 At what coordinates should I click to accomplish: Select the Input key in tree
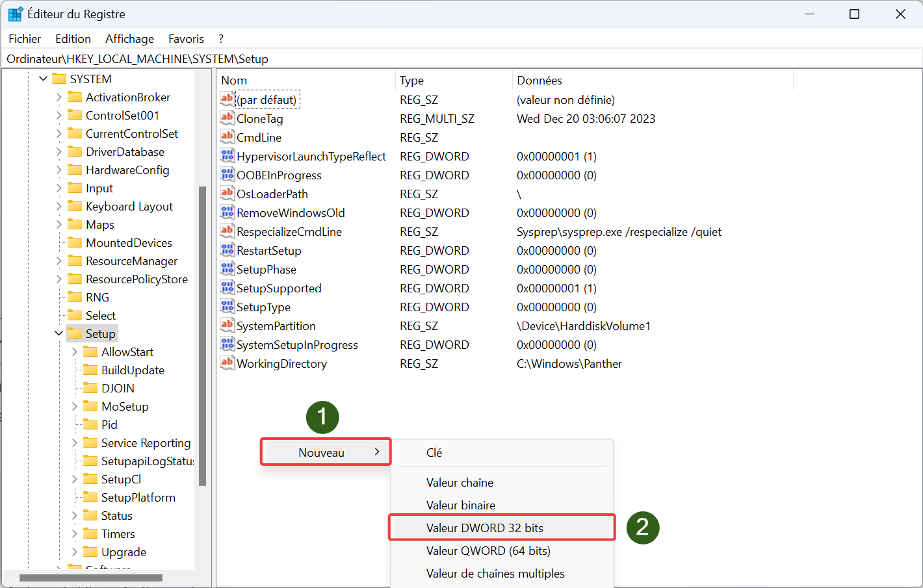click(x=99, y=188)
